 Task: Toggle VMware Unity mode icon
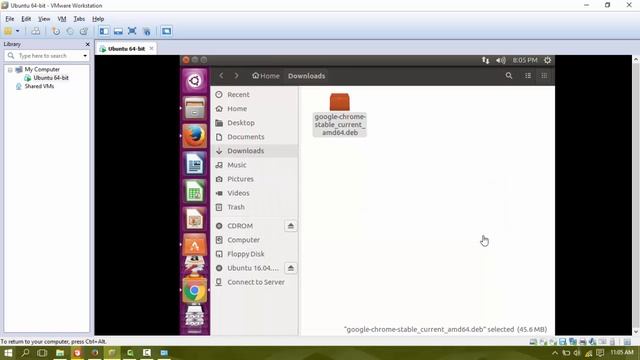pos(147,31)
